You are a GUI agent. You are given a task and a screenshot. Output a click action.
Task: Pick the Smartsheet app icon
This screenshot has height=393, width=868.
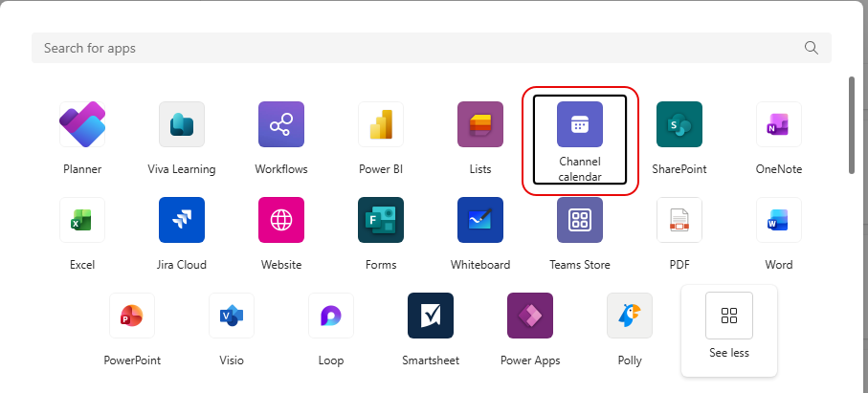(x=431, y=317)
